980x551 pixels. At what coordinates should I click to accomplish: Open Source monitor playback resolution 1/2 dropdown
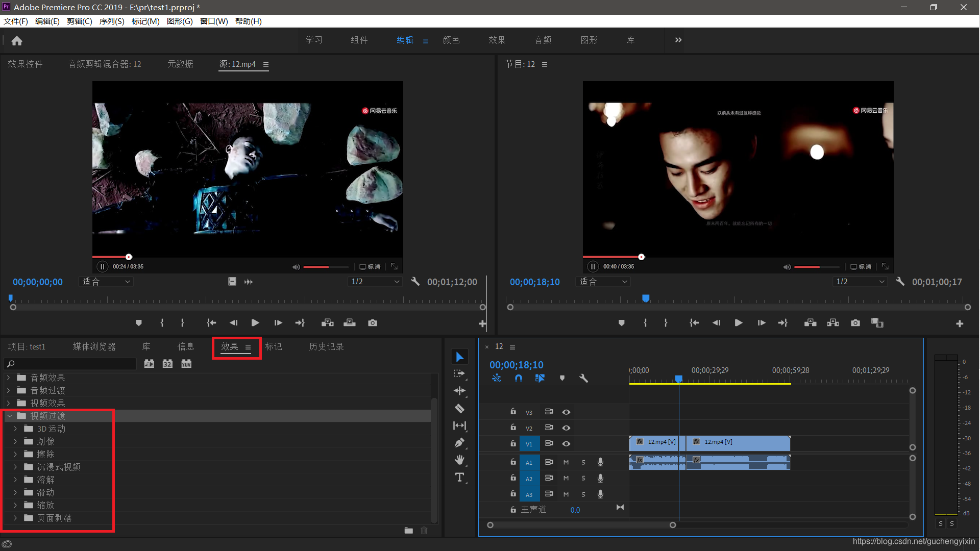click(375, 282)
